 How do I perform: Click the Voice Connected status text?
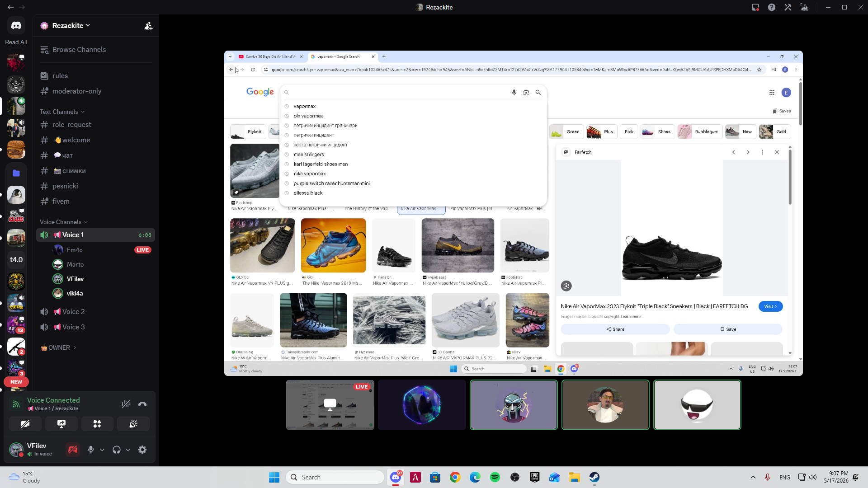point(53,400)
